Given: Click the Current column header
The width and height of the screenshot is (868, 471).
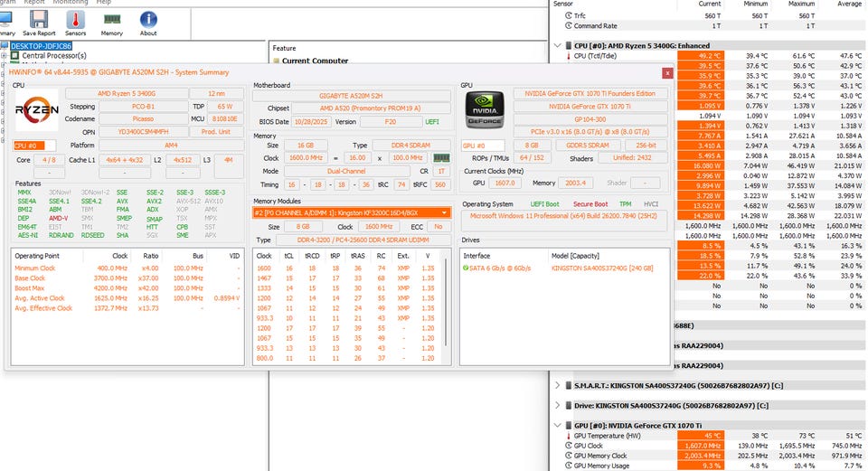Looking at the screenshot, I should 709,4.
